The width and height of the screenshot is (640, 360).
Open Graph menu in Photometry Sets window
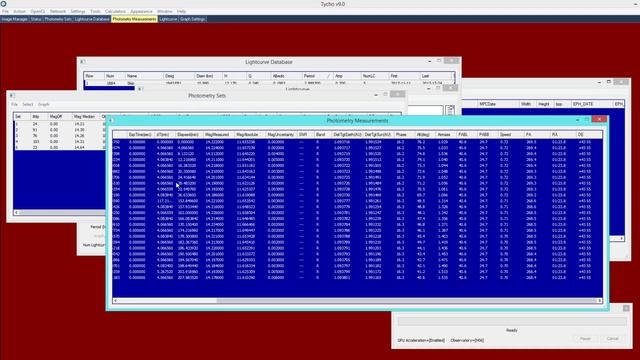point(44,104)
